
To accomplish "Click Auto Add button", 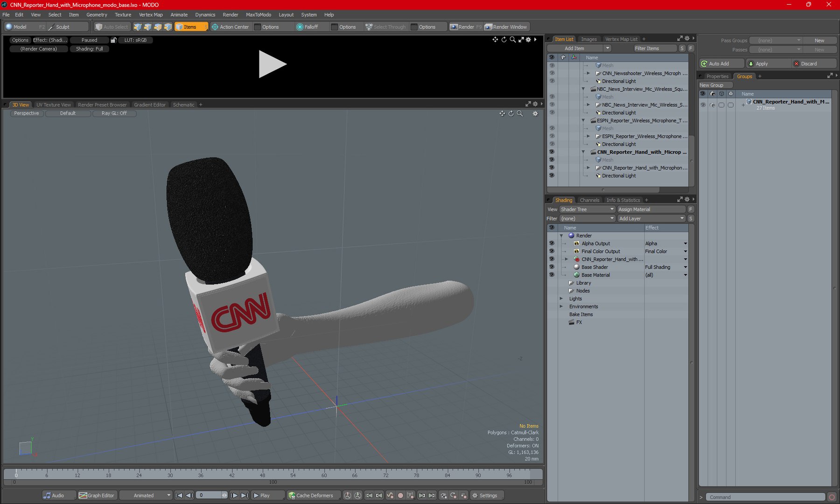I will [x=721, y=63].
